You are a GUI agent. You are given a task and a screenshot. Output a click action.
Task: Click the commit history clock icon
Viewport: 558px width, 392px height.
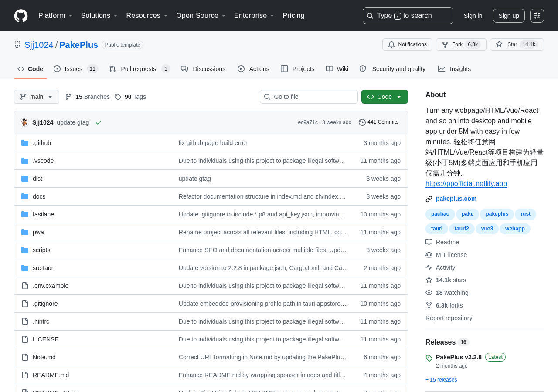point(362,122)
